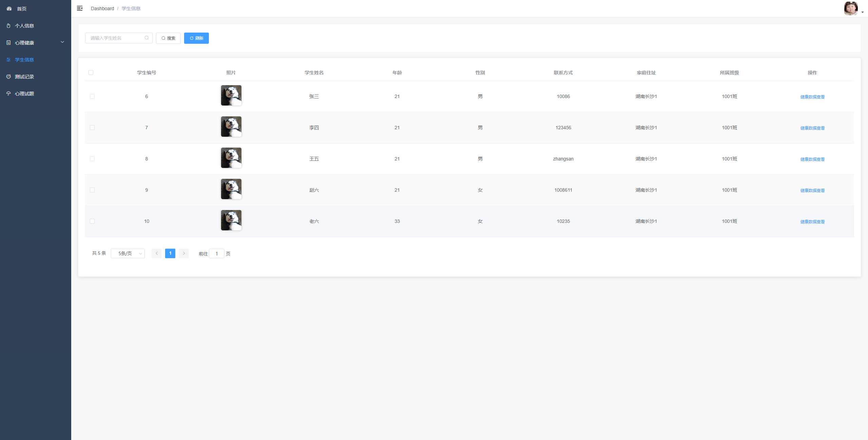The image size is (868, 440).
Task: Click the name cell 老六
Action: 314,221
